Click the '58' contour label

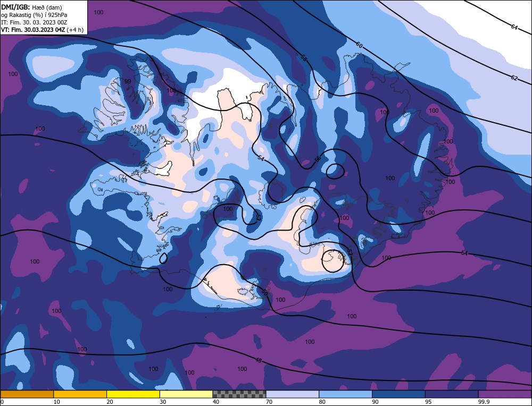tap(304, 58)
